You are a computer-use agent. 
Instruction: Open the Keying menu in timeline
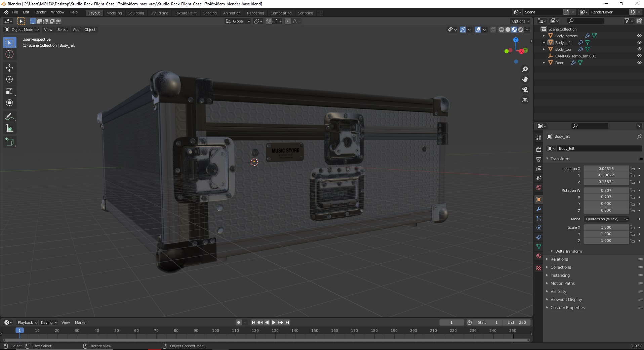pyautogui.click(x=49, y=322)
